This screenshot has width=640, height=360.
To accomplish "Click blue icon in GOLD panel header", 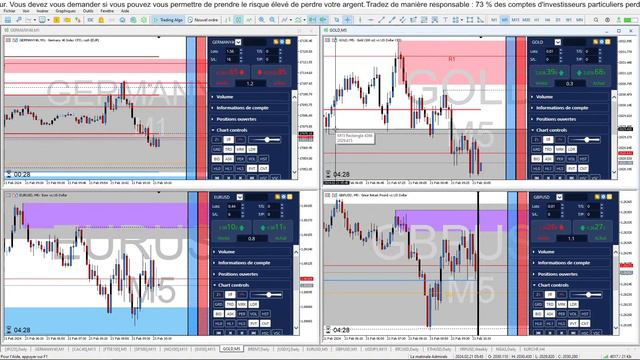I will (x=601, y=42).
